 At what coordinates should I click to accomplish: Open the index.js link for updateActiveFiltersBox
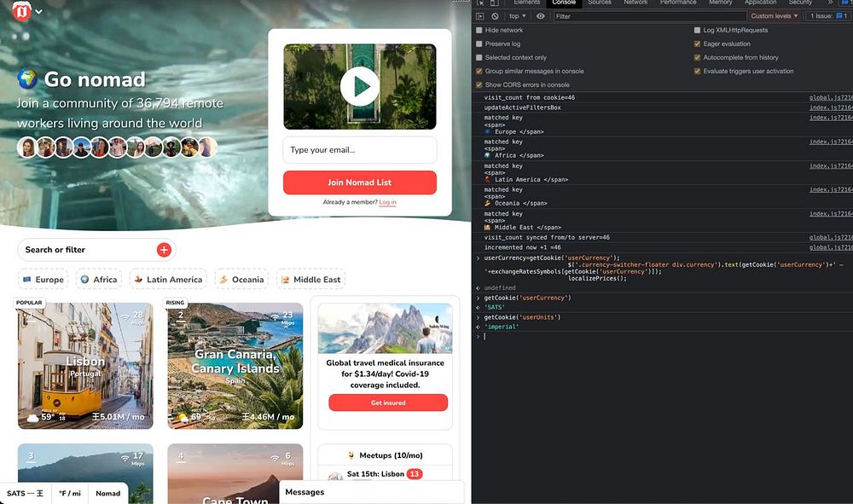click(x=831, y=107)
